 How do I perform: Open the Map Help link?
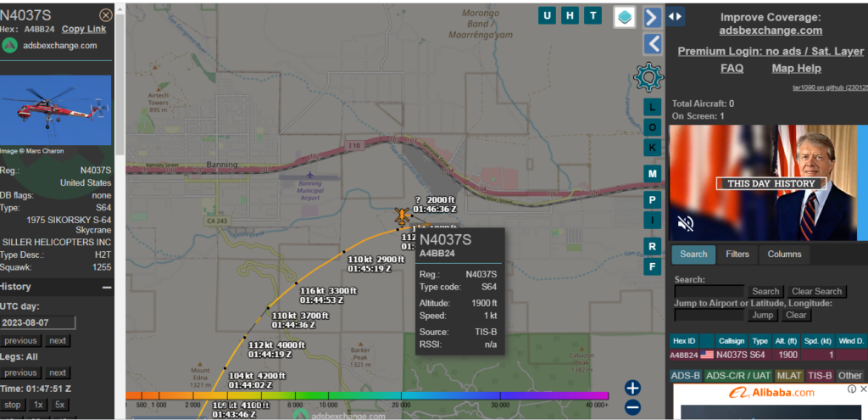796,68
